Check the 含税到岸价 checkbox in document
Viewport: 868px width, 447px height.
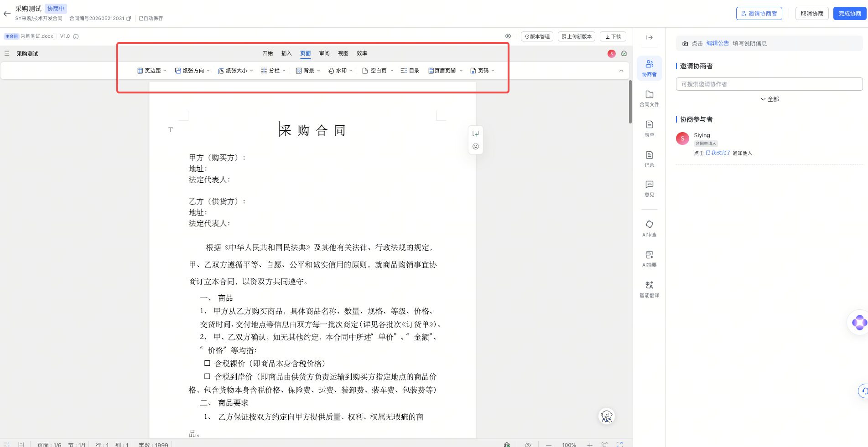coord(207,376)
